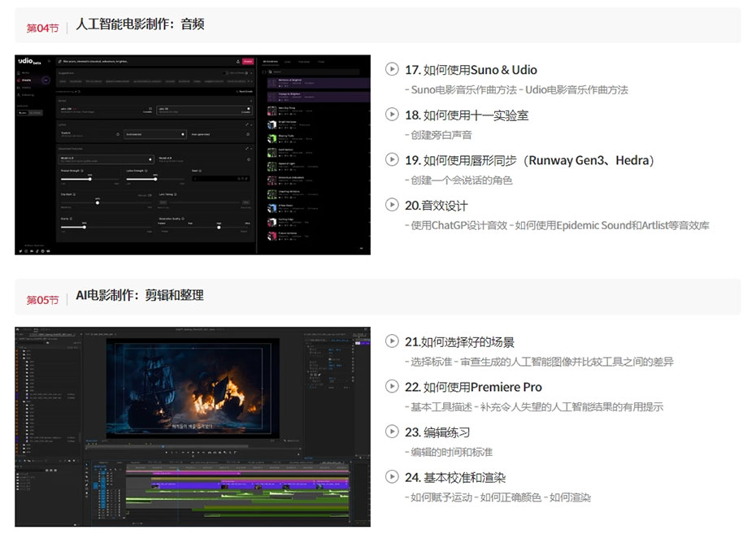Click the description starting with '选择标准'

pos(539,362)
